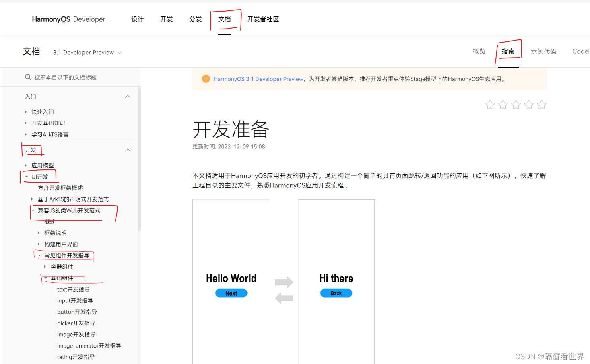
Task: Click the 文档 heading title
Action: [31, 51]
